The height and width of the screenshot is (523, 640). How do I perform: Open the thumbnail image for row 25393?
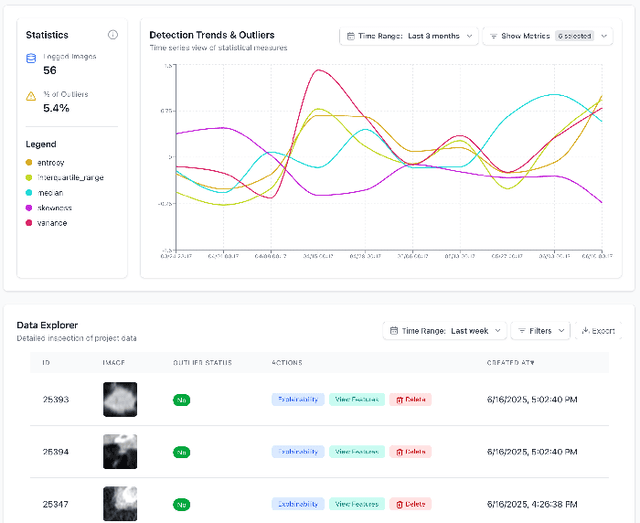(x=120, y=399)
